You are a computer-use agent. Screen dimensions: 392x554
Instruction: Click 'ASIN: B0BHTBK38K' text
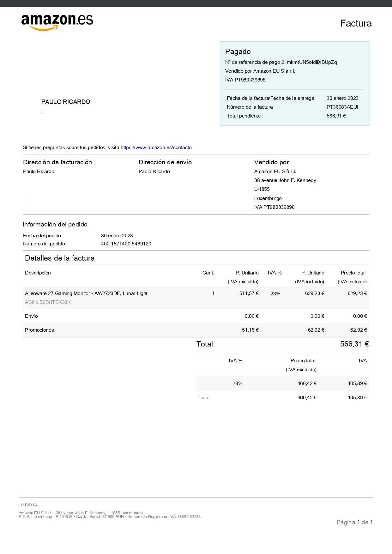click(x=48, y=302)
